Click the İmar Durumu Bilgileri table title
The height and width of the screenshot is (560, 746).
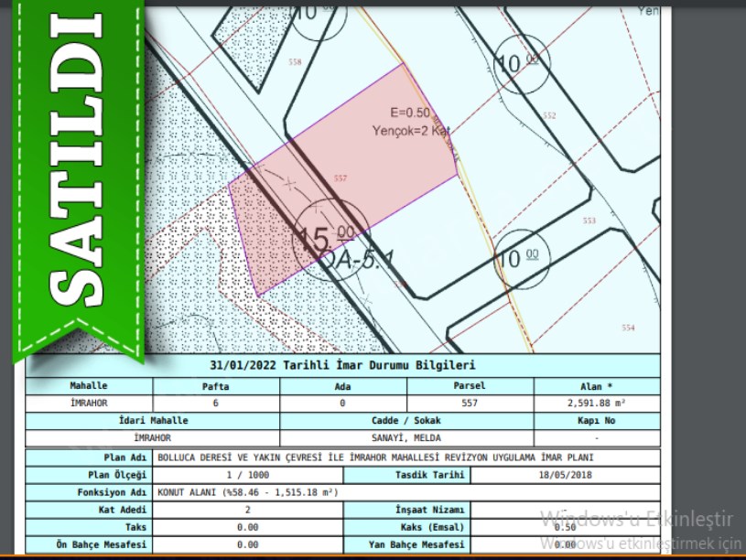[341, 365]
